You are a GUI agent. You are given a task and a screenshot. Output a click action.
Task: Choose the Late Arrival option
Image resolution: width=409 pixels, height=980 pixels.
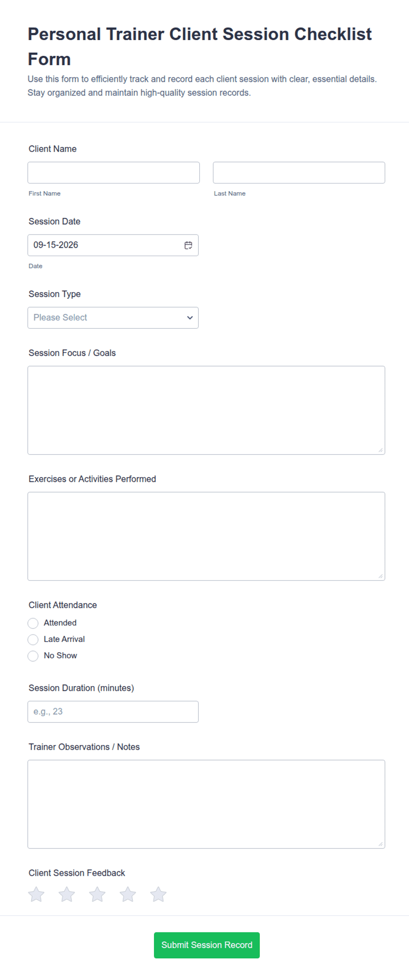pyautogui.click(x=33, y=639)
